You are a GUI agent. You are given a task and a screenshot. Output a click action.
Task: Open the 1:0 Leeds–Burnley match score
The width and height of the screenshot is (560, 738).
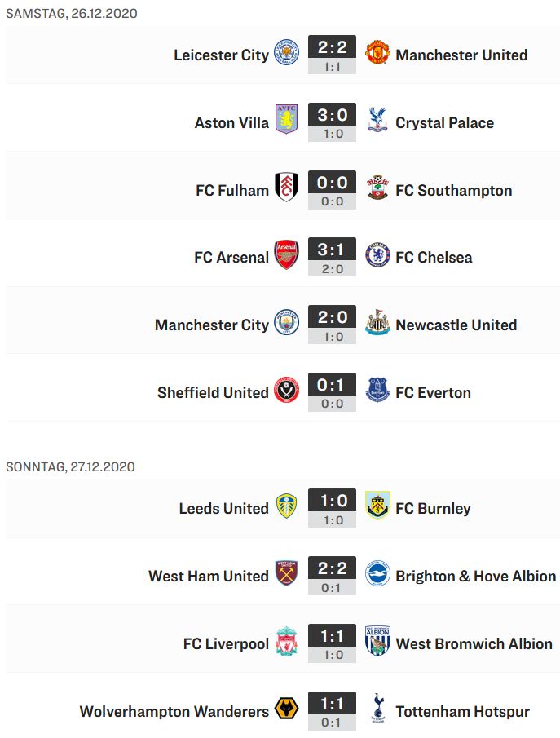tap(333, 508)
